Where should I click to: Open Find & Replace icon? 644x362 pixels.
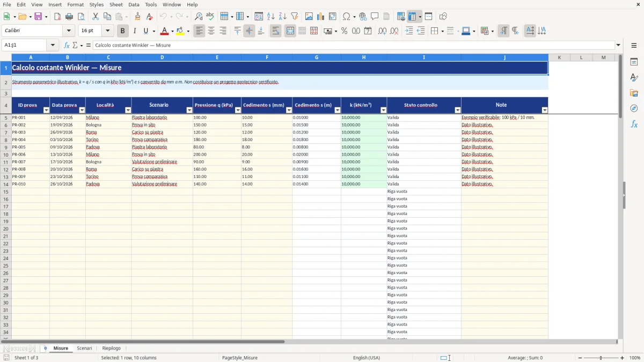click(x=199, y=17)
